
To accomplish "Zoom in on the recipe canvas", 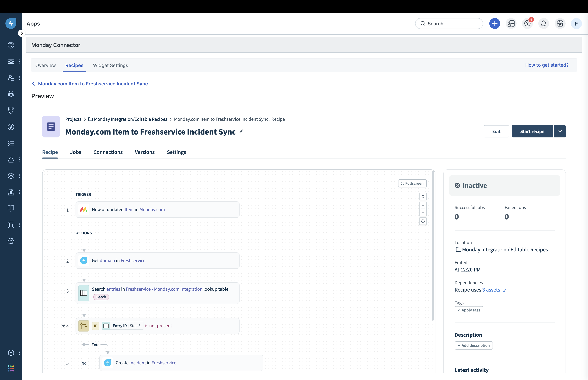I will coord(423,205).
